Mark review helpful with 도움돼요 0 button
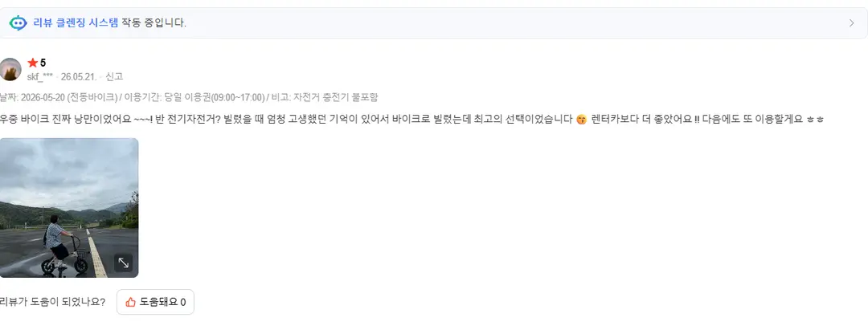This screenshot has height=330, width=868. pyautogui.click(x=156, y=302)
